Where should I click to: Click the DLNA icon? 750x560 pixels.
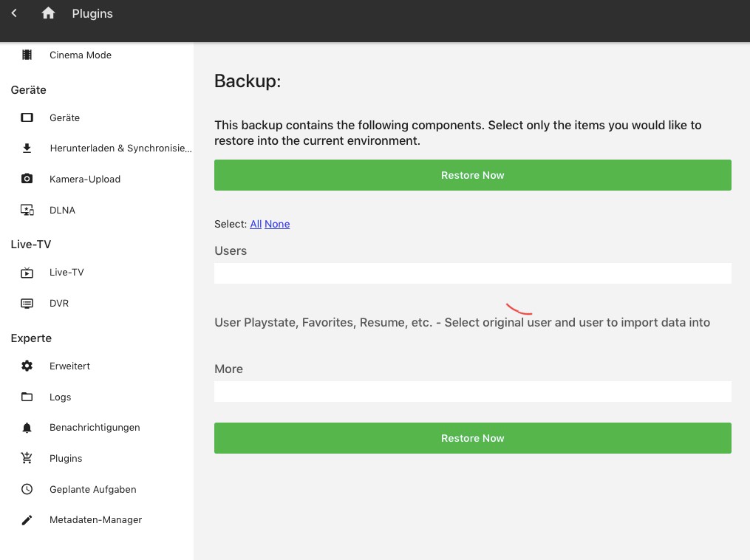click(x=27, y=210)
